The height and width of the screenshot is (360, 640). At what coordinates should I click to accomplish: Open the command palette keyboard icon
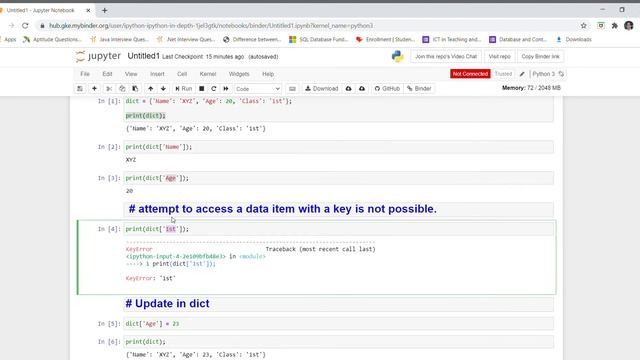click(x=292, y=89)
